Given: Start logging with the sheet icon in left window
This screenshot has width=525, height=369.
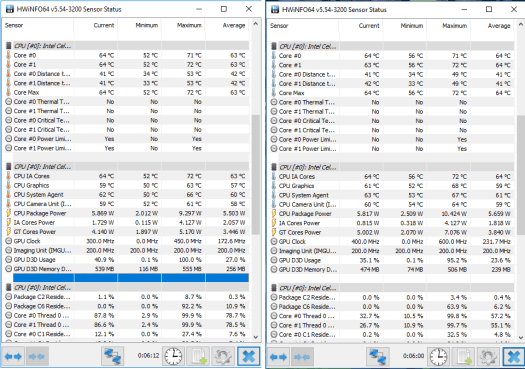Looking at the screenshot, I should (198, 356).
